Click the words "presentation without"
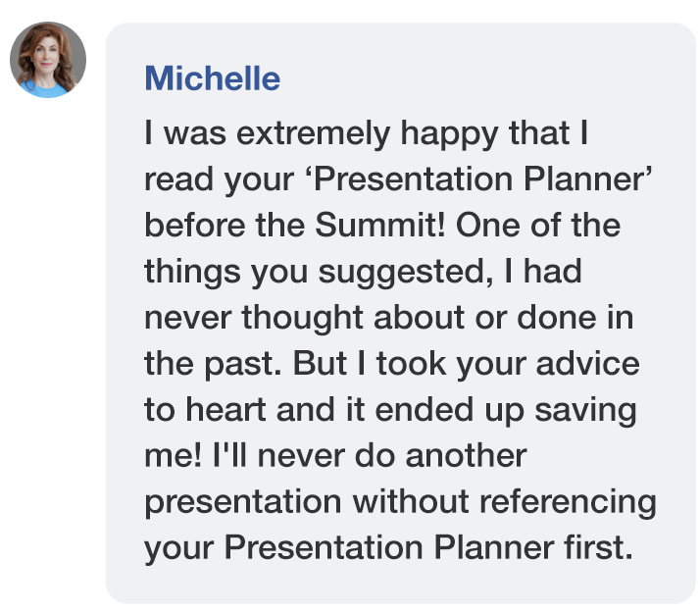700x613 pixels. 307,502
